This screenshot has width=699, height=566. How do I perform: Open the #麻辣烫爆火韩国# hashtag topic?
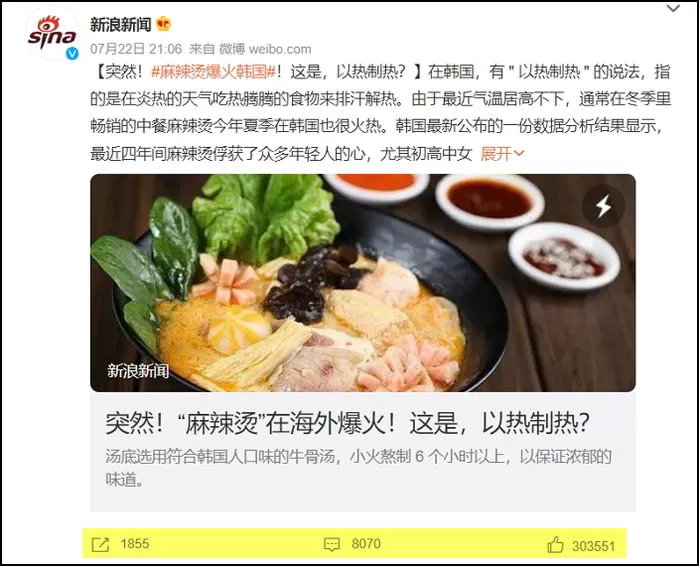[x=214, y=72]
